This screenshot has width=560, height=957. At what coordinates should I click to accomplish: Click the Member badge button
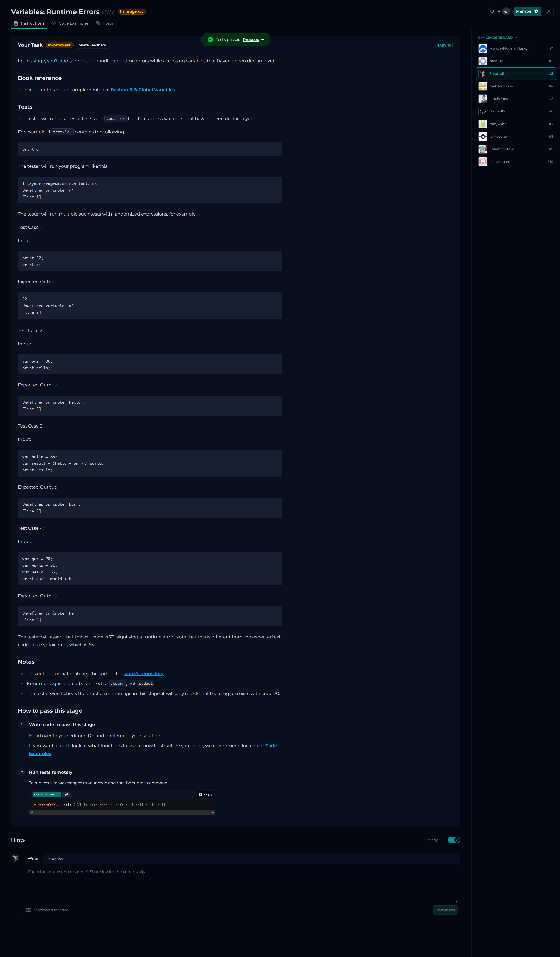point(527,11)
